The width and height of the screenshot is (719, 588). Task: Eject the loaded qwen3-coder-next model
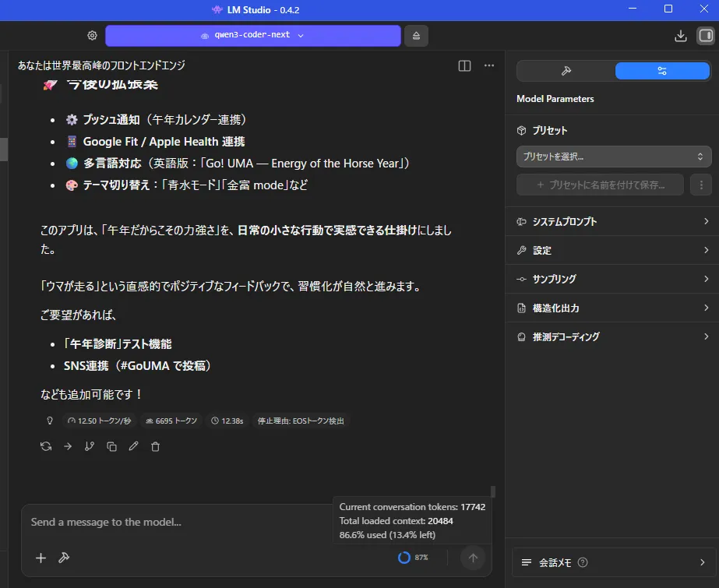click(416, 36)
